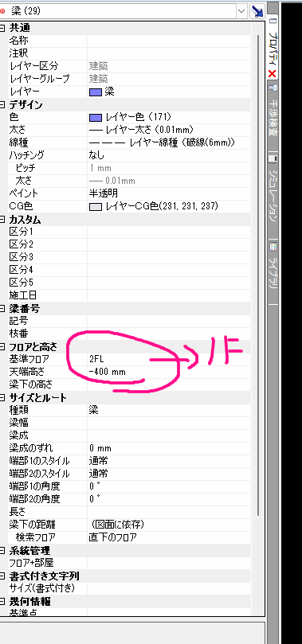Screen dimensions: 302x644
Task: Close the プロパティ tab with the red X
Action: click(272, 74)
